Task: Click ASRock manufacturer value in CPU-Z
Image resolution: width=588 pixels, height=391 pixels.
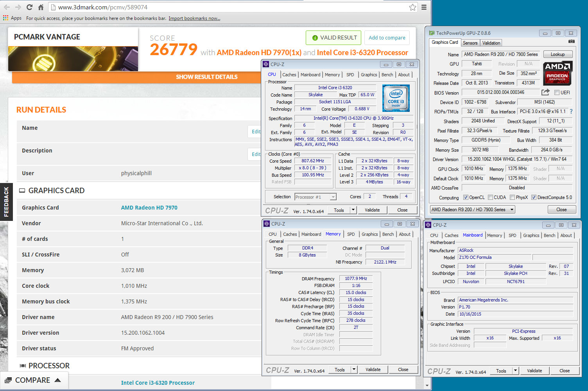Action: 515,250
